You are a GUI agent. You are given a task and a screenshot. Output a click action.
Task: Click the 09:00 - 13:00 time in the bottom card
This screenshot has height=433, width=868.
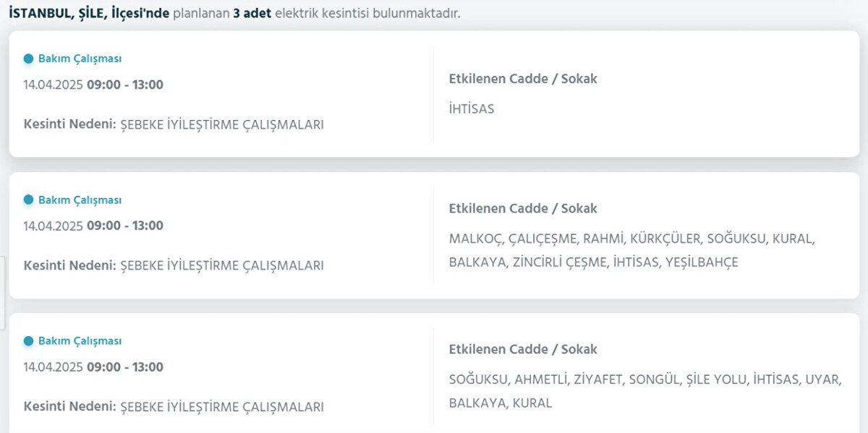[124, 366]
